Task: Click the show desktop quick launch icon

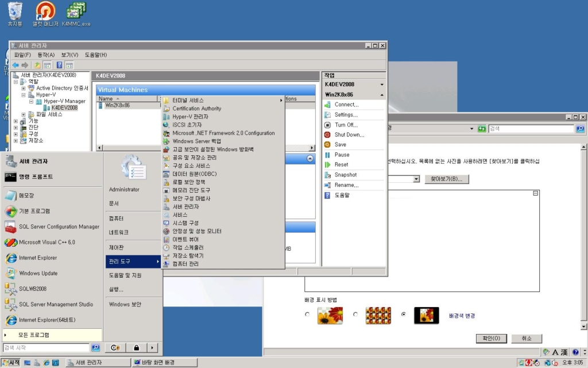Action: [28, 363]
